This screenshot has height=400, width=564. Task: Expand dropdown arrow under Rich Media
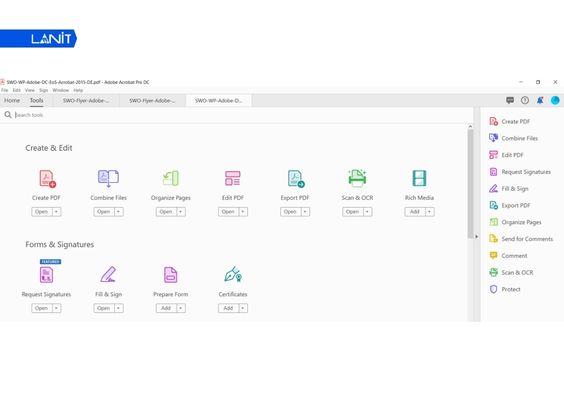coord(430,212)
